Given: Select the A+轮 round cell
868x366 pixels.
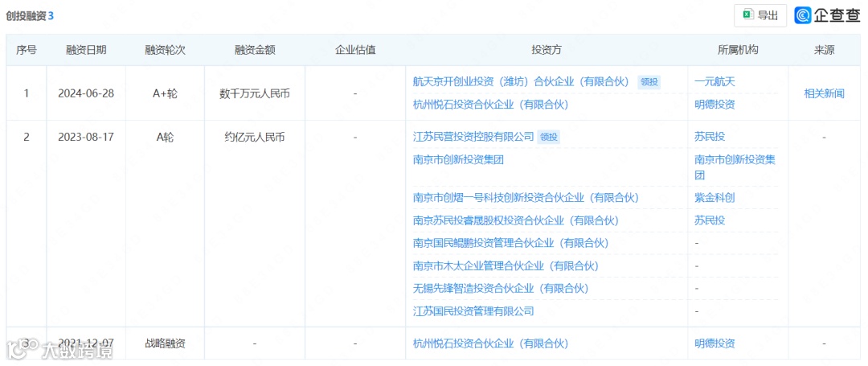Looking at the screenshot, I should click(x=165, y=93).
